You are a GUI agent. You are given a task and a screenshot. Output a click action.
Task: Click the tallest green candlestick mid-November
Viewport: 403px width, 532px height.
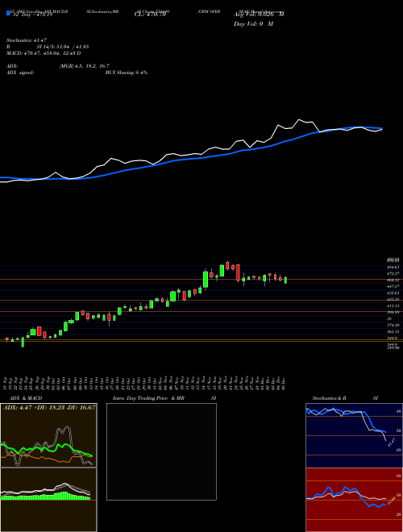pos(206,279)
